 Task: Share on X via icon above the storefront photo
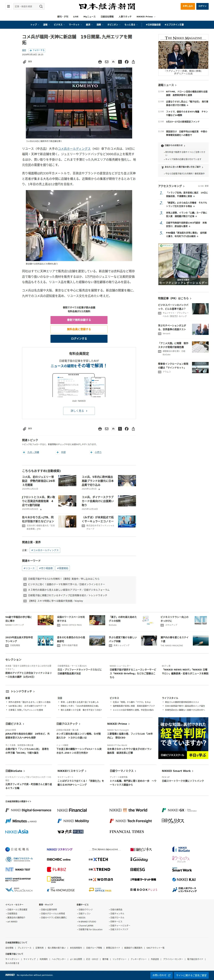coord(120,62)
